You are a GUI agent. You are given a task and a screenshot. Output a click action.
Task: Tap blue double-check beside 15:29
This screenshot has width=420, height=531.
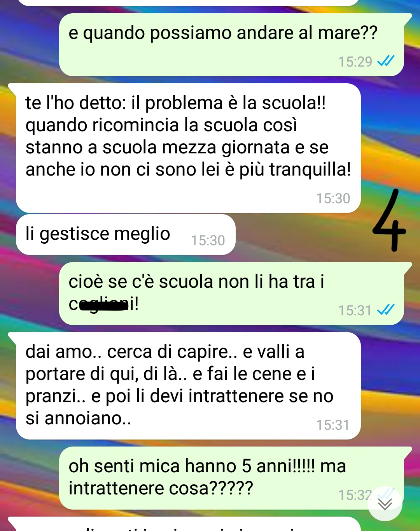click(x=386, y=61)
